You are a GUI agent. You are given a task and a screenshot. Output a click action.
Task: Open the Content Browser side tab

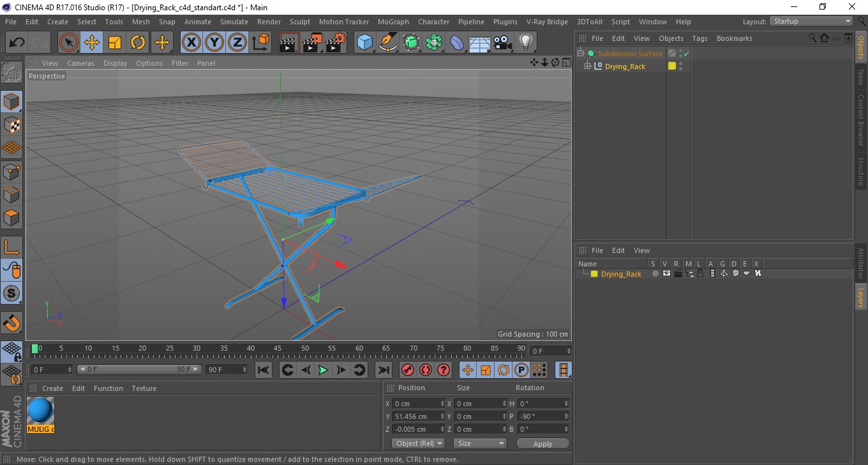point(861,120)
